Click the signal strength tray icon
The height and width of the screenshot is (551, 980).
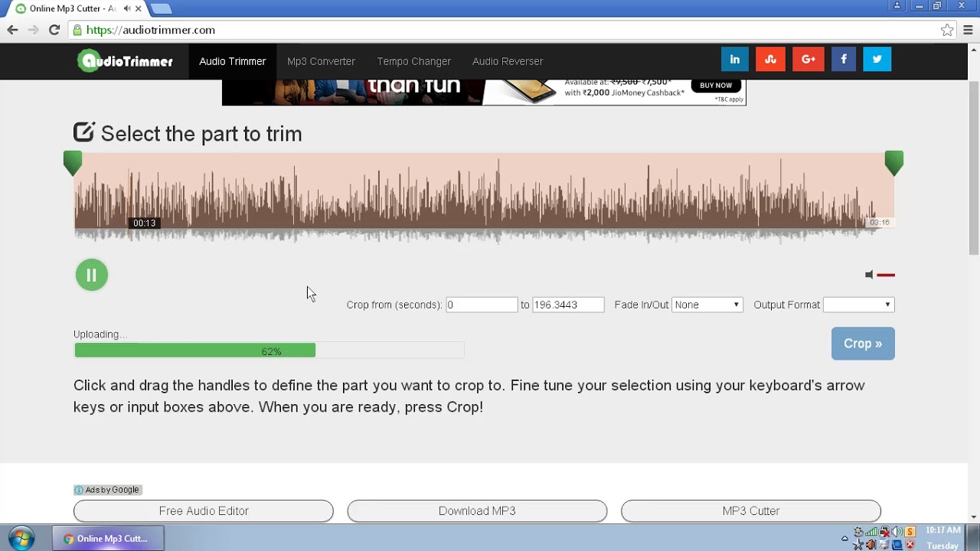point(871,532)
